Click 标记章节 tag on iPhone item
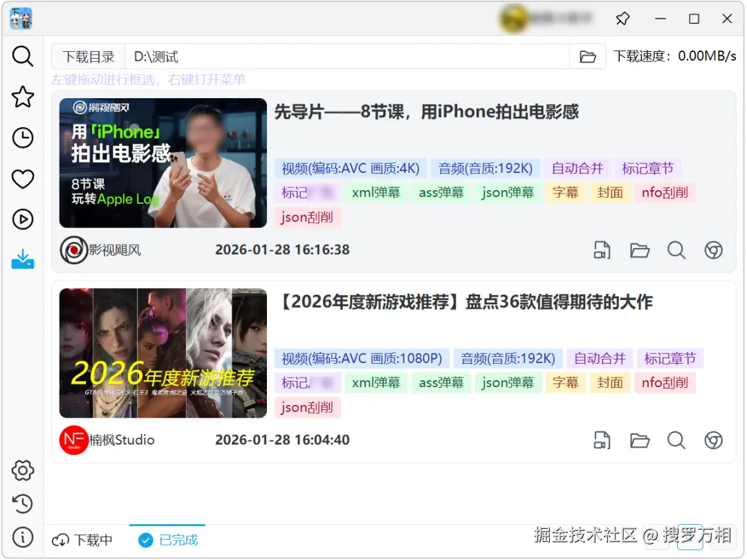 (648, 168)
